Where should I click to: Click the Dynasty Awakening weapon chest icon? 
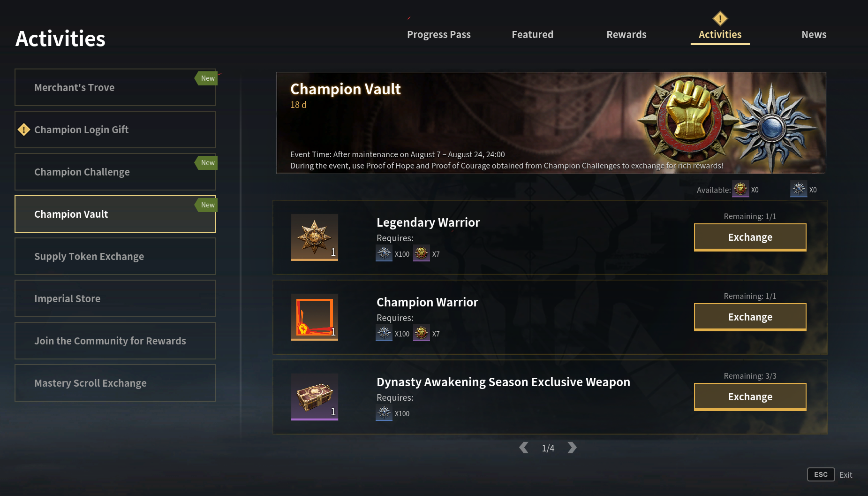314,397
